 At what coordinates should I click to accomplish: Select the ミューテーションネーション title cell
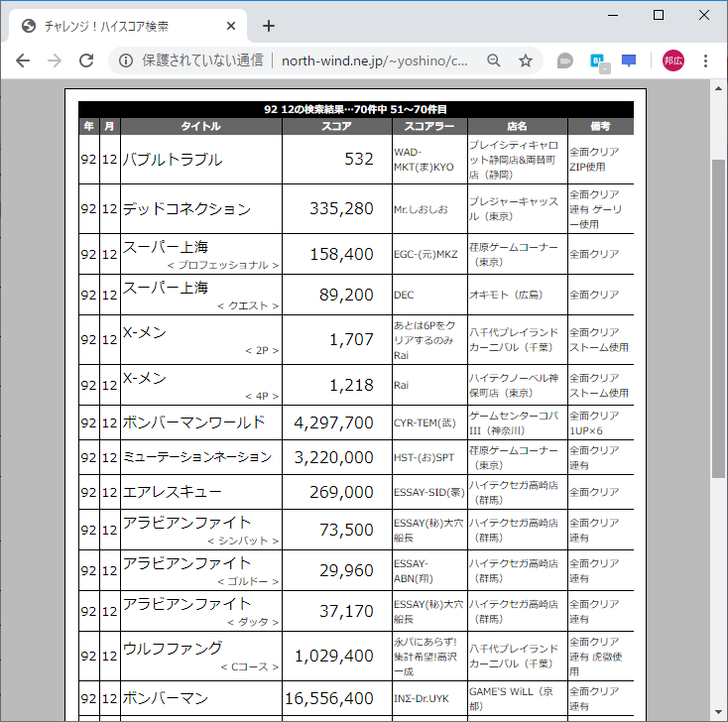click(x=201, y=457)
